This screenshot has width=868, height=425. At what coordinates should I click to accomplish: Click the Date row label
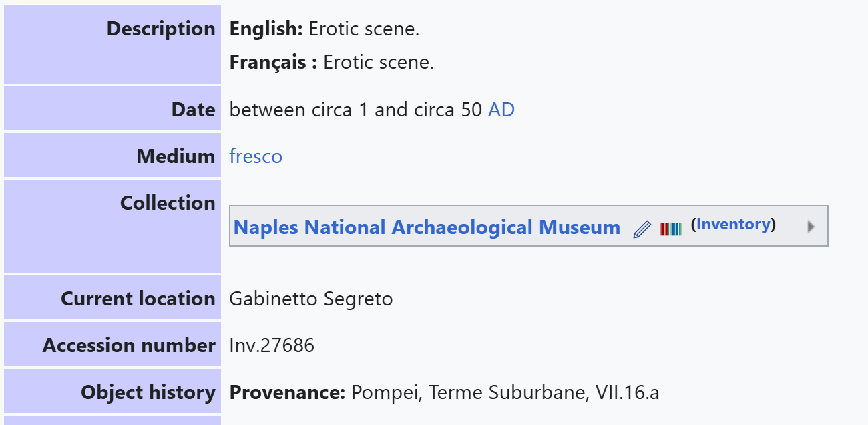click(193, 110)
